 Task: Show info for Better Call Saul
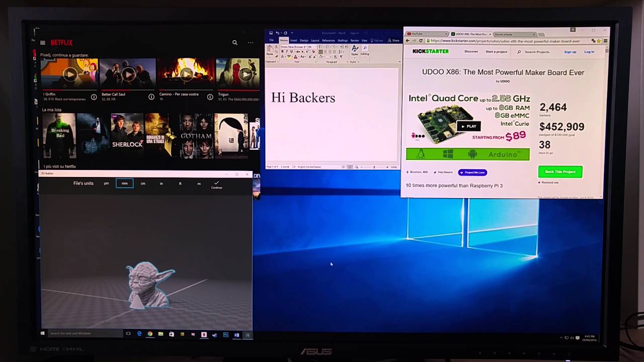151,97
